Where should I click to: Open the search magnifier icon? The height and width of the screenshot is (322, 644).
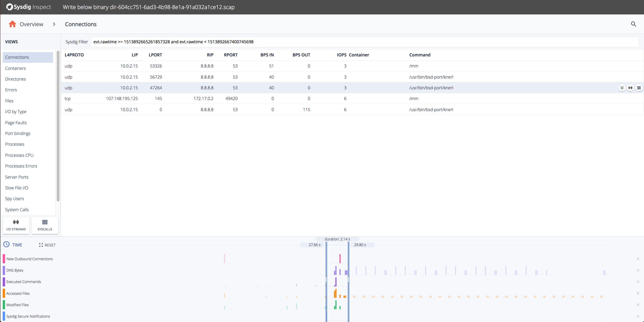tap(633, 24)
